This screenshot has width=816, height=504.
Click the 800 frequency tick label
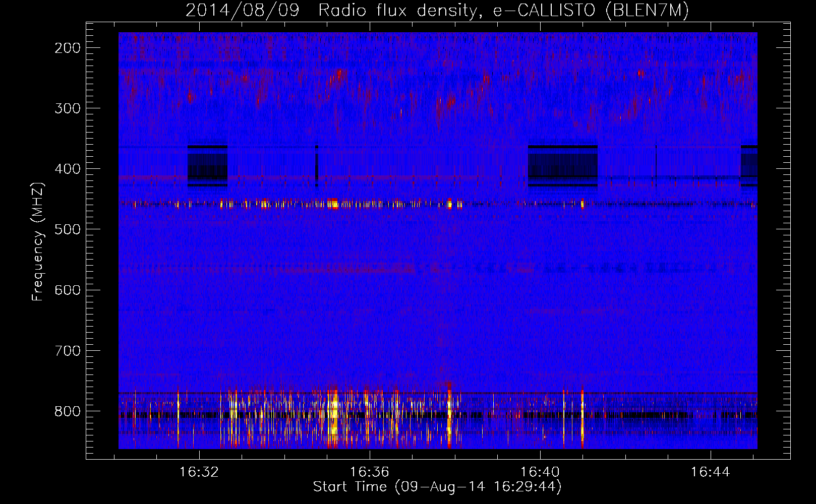coord(68,411)
